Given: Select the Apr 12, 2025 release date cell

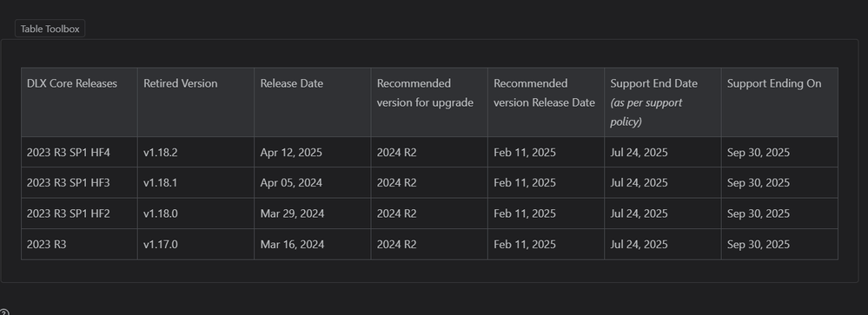Looking at the screenshot, I should pos(313,152).
